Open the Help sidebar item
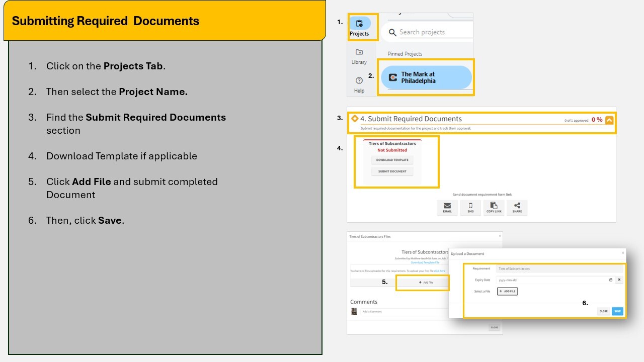The image size is (644, 362). click(359, 84)
